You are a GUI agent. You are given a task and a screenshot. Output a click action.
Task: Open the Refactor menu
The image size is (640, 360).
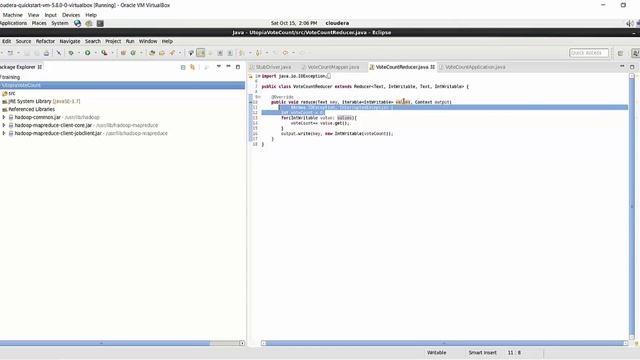(x=45, y=41)
